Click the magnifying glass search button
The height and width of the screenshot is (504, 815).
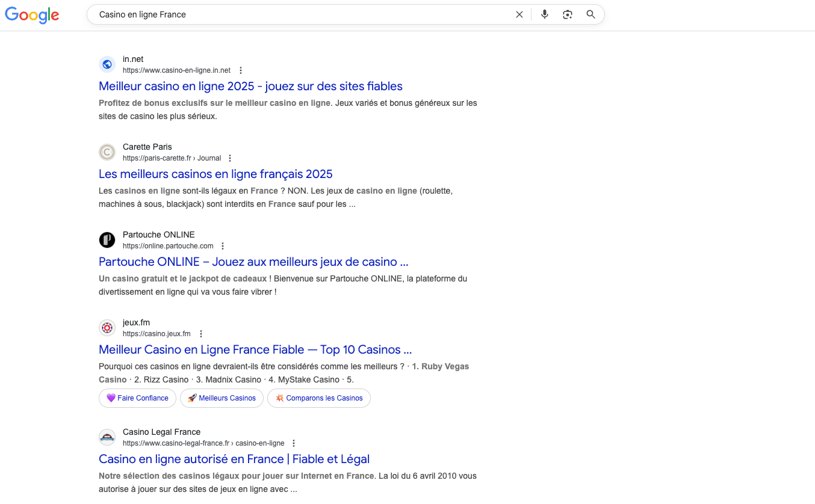[x=590, y=14]
